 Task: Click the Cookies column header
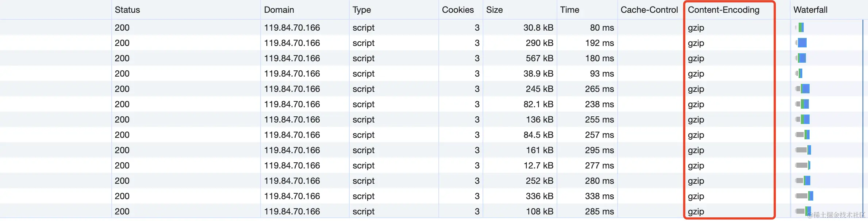458,10
